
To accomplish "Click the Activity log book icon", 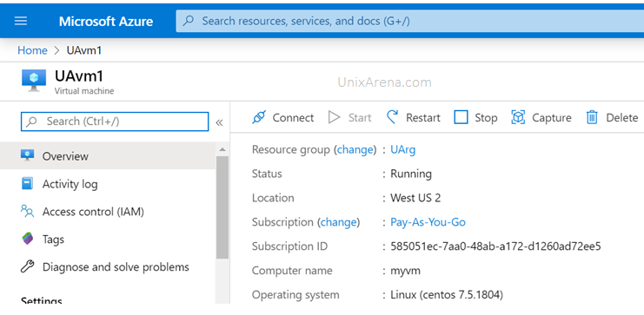I will 27,183.
